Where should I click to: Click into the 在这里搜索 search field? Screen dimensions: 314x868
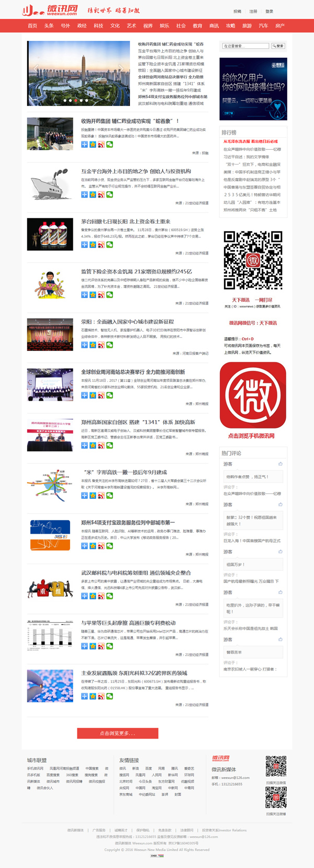245,46
